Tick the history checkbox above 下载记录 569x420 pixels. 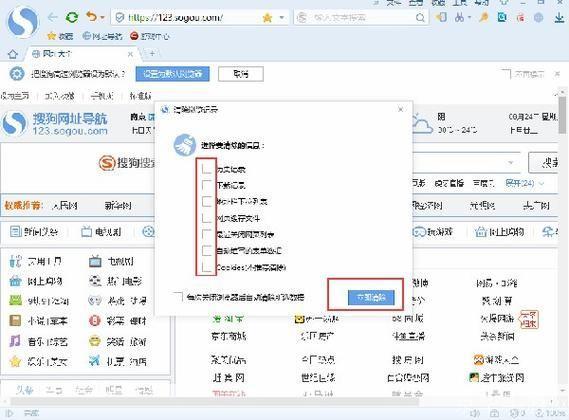(206, 168)
